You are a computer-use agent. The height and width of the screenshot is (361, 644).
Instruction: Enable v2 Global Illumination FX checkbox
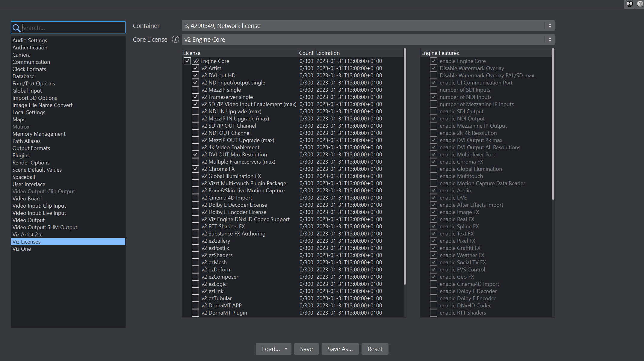[195, 176]
